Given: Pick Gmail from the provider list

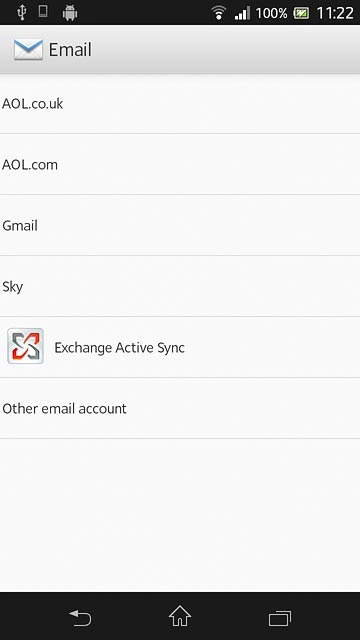Looking at the screenshot, I should (x=180, y=225).
